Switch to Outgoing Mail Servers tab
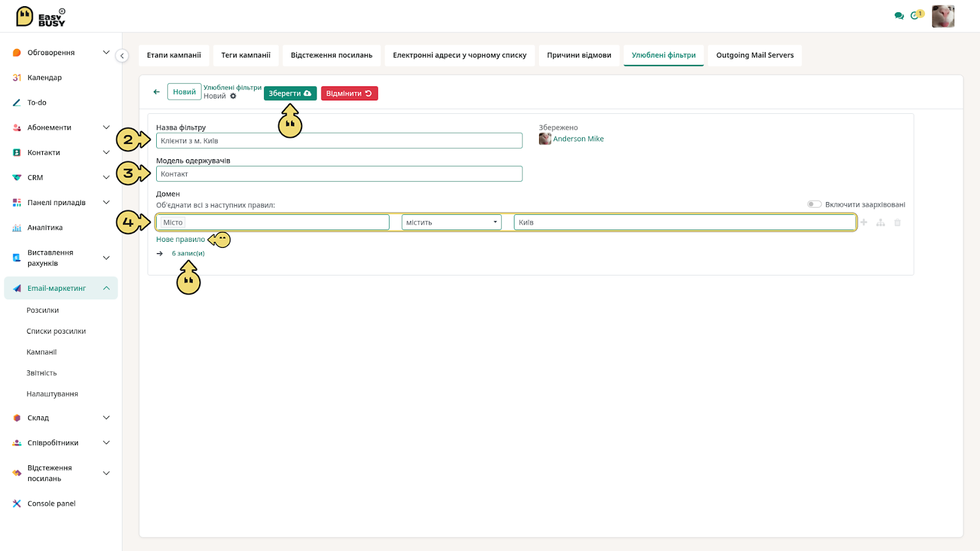The width and height of the screenshot is (980, 551). pyautogui.click(x=755, y=55)
